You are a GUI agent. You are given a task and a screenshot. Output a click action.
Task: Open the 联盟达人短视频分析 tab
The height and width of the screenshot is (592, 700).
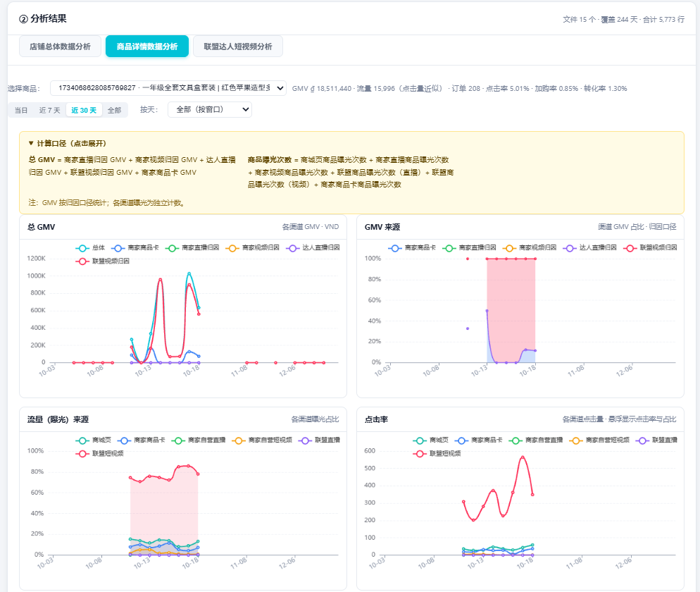238,47
